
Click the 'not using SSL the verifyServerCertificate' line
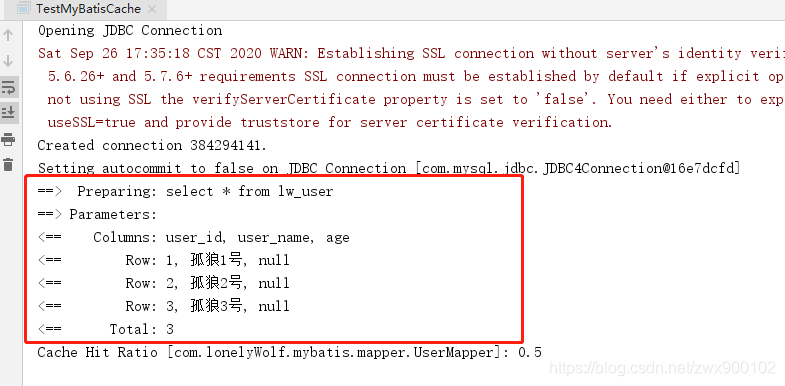[x=416, y=100]
